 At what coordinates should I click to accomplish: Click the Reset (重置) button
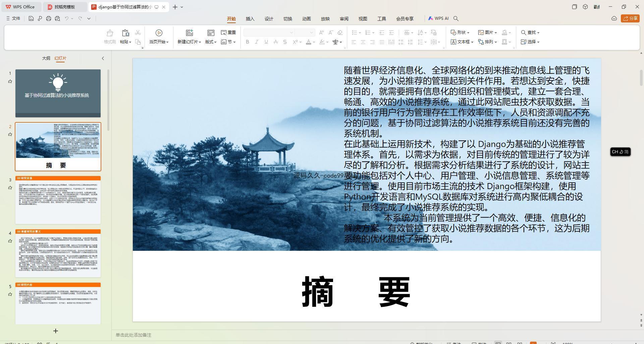pos(228,33)
